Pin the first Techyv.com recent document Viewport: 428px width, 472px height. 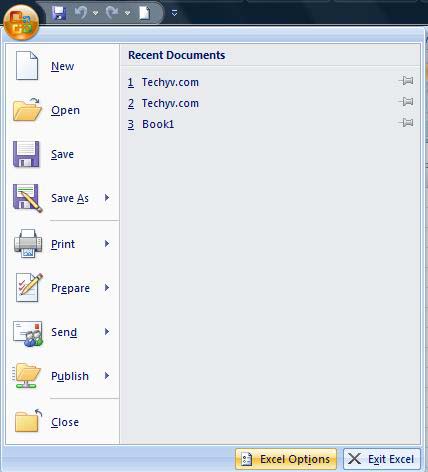point(406,80)
